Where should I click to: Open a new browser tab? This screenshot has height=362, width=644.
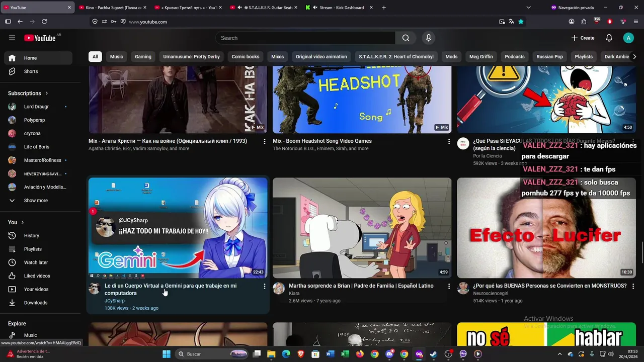tap(384, 8)
